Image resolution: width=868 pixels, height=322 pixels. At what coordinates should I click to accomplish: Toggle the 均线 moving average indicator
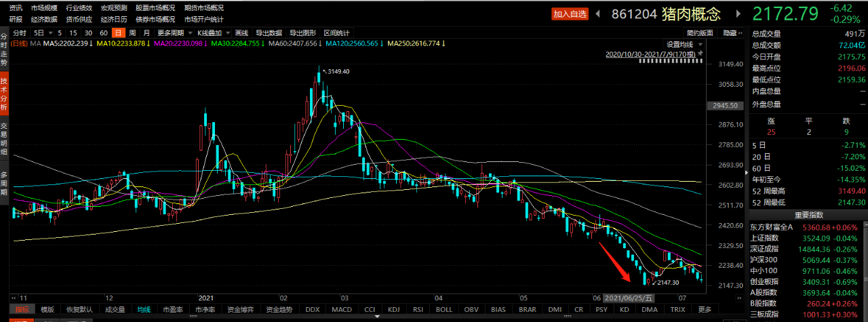tap(144, 309)
